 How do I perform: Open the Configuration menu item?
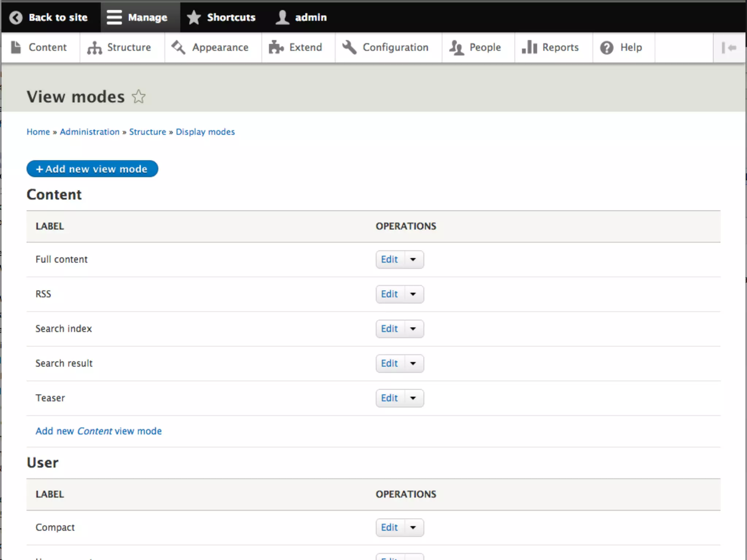click(388, 48)
